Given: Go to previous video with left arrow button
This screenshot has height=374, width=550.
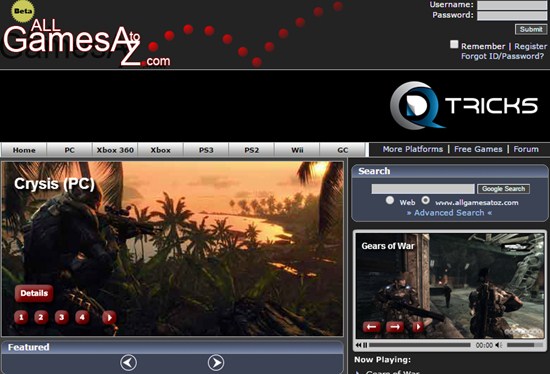Looking at the screenshot, I should (372, 327).
